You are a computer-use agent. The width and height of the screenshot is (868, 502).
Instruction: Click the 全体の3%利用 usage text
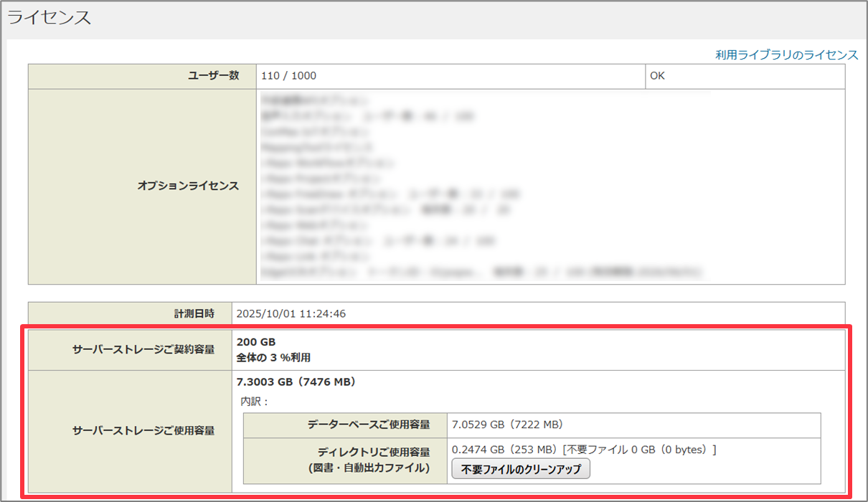coord(273,357)
